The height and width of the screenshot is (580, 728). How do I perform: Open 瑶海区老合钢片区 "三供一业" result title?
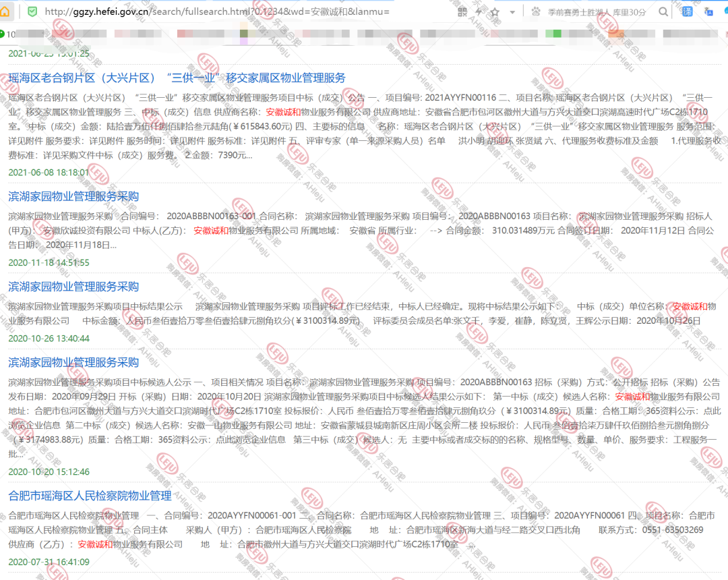[177, 78]
